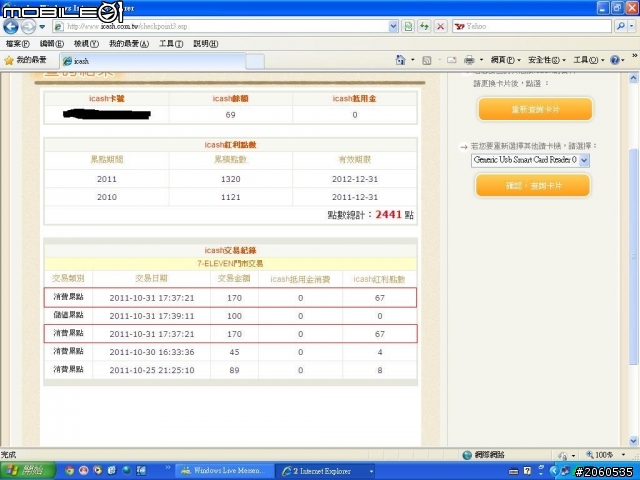The width and height of the screenshot is (640, 480).
Task: Click the browser Forward arrow button
Action: pyautogui.click(x=29, y=27)
